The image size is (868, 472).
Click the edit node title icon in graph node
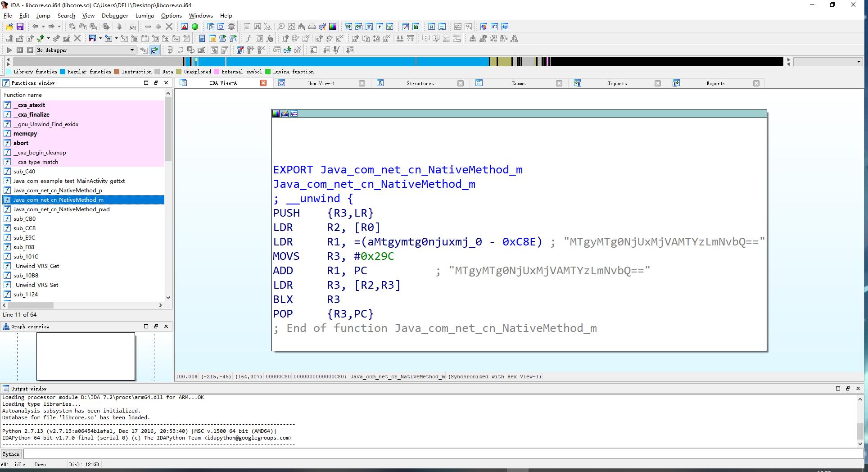(x=285, y=113)
